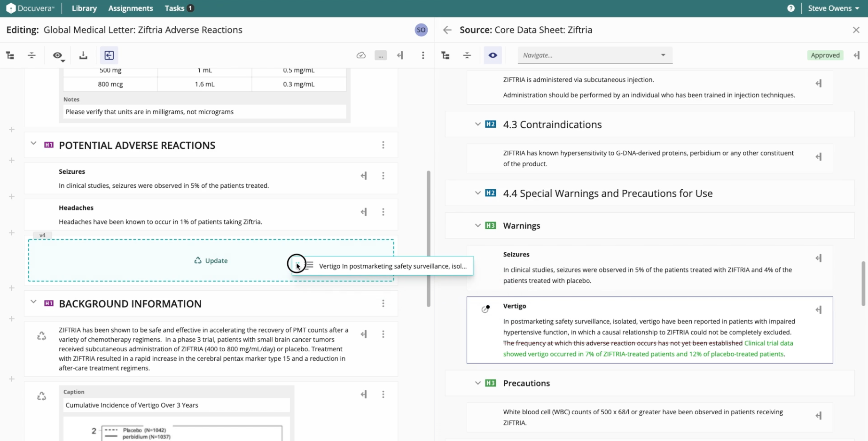Image resolution: width=868 pixels, height=441 pixels.
Task: Click the Vertigo block link-status icon
Action: point(485,309)
